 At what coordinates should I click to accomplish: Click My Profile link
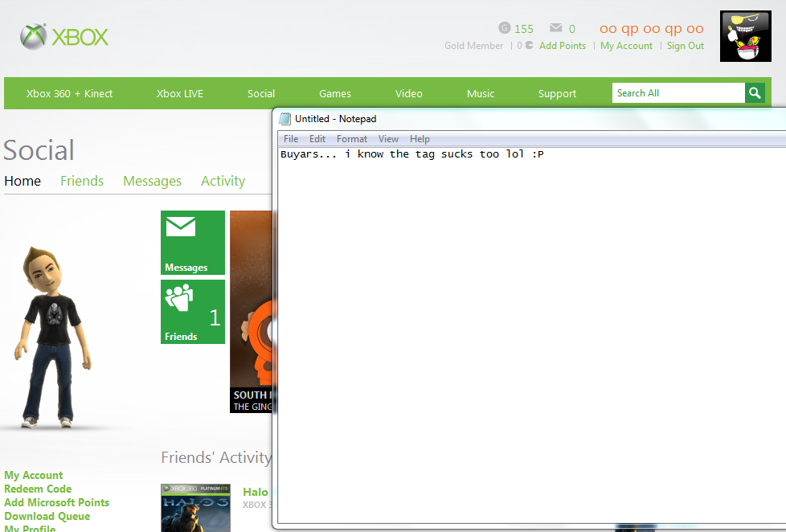click(30, 529)
